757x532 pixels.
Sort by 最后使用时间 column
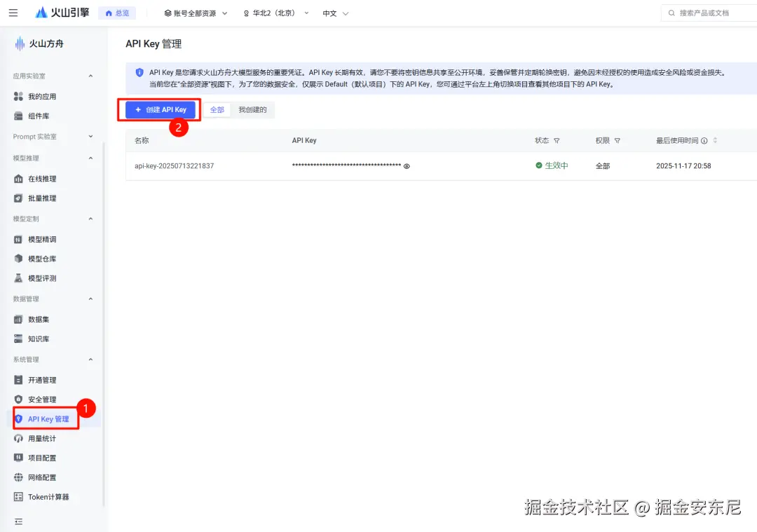coord(715,140)
